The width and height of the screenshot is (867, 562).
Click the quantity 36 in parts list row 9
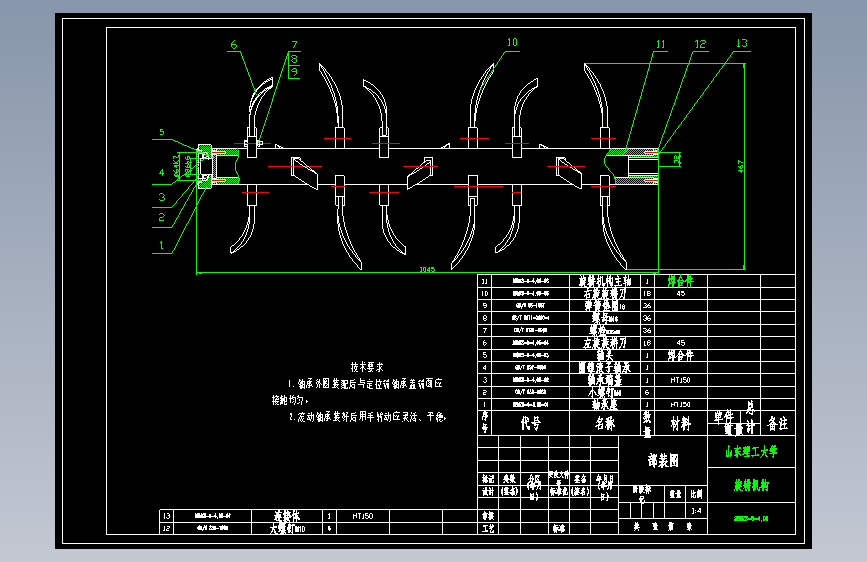pos(647,305)
